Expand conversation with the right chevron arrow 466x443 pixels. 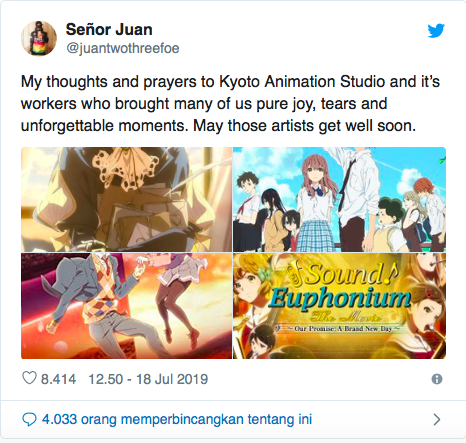pos(437,419)
